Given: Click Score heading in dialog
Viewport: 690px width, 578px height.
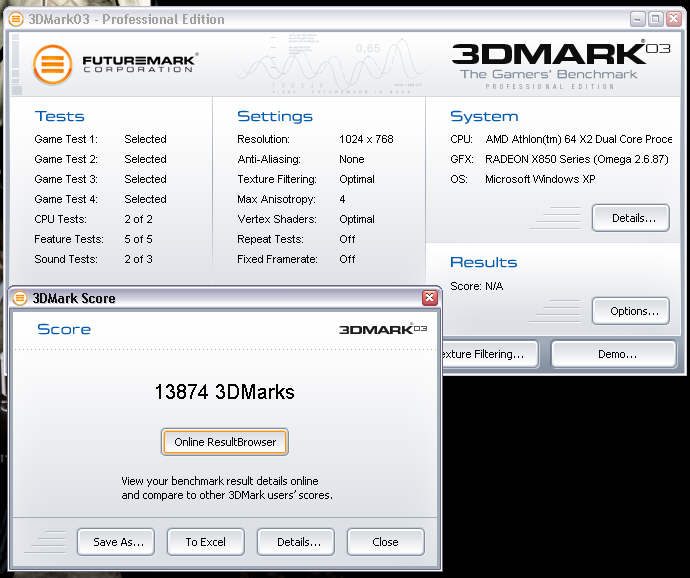Looking at the screenshot, I should coord(64,329).
